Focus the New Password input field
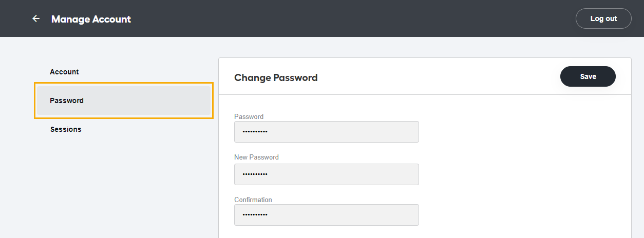This screenshot has width=644, height=238. pyautogui.click(x=327, y=174)
